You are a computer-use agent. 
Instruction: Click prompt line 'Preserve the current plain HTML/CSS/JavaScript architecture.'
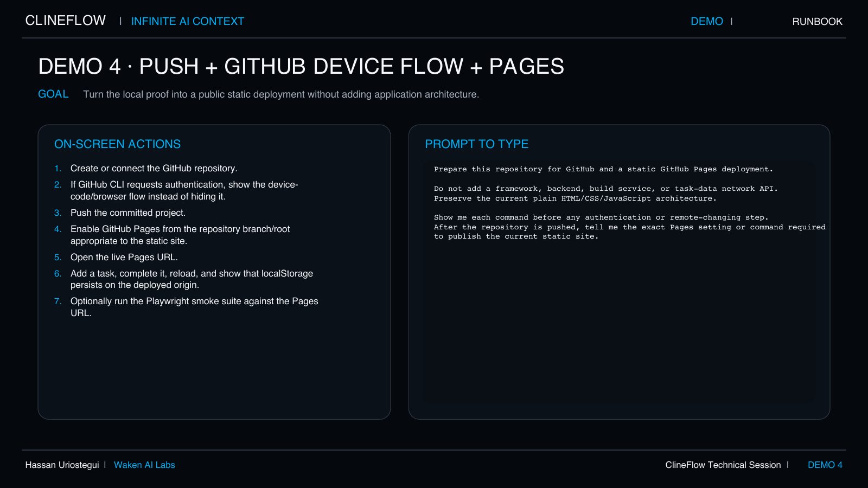click(x=575, y=198)
